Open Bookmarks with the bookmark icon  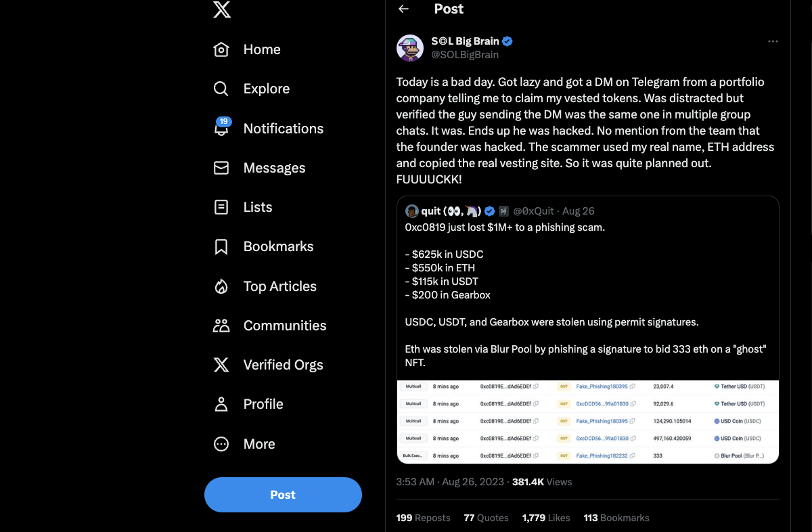click(x=221, y=246)
